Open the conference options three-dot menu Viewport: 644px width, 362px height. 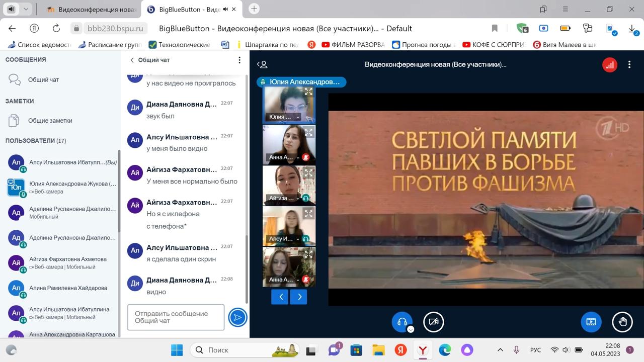click(x=629, y=65)
